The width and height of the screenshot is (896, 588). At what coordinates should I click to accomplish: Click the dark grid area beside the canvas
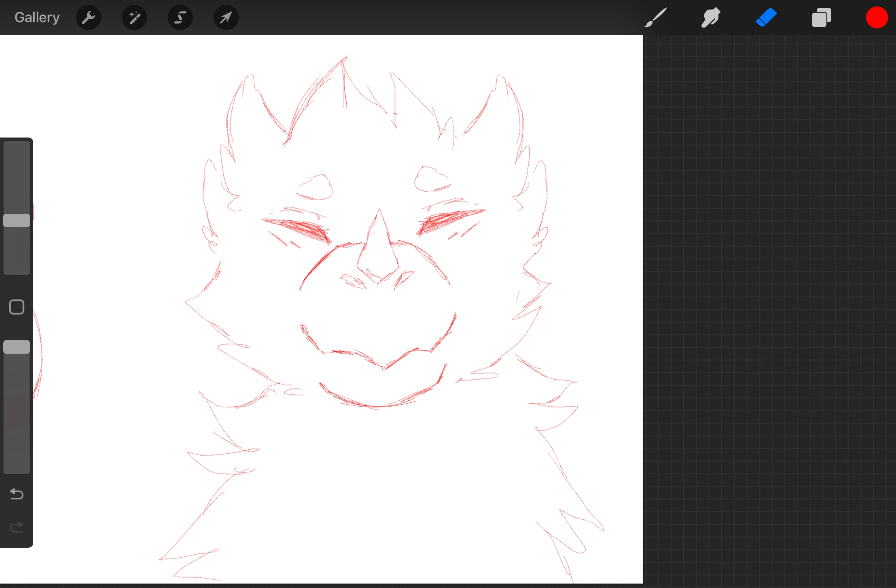click(x=767, y=300)
